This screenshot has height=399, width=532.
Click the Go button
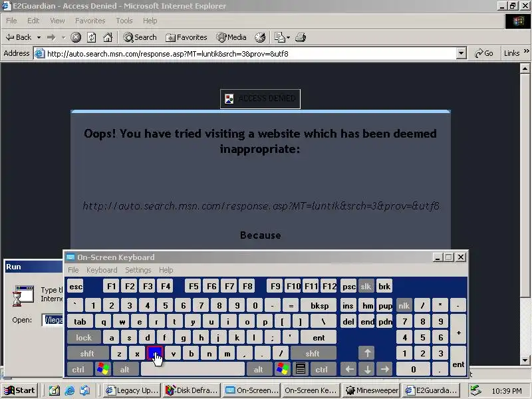point(484,53)
